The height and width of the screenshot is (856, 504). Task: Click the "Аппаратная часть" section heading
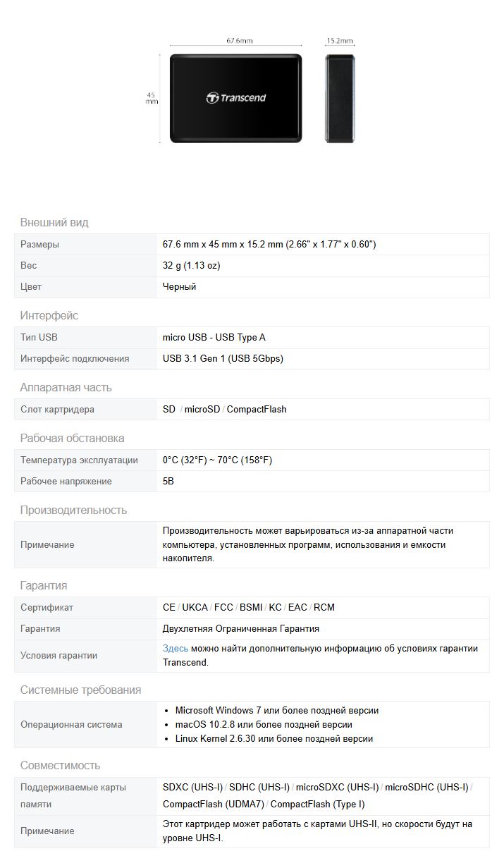coord(66,388)
